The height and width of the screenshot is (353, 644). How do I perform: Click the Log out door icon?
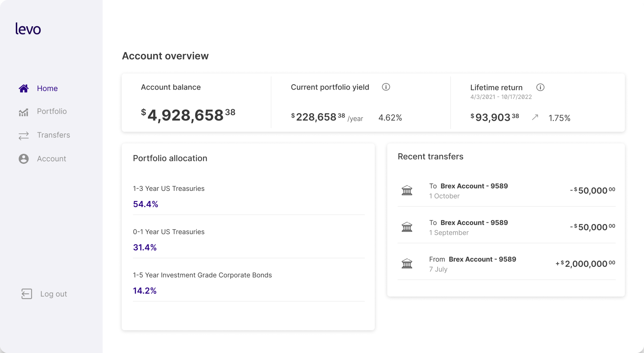click(x=27, y=294)
